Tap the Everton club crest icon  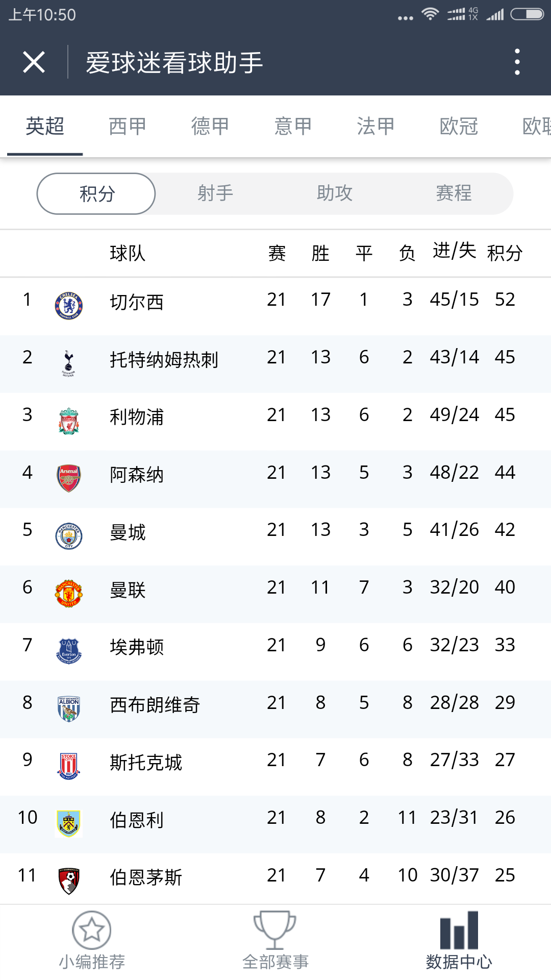tap(68, 651)
